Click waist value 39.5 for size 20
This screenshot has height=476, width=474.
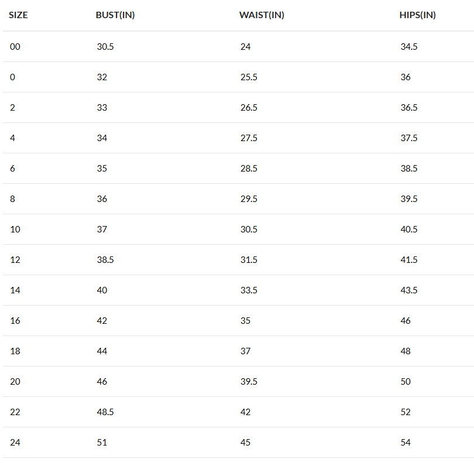point(249,382)
